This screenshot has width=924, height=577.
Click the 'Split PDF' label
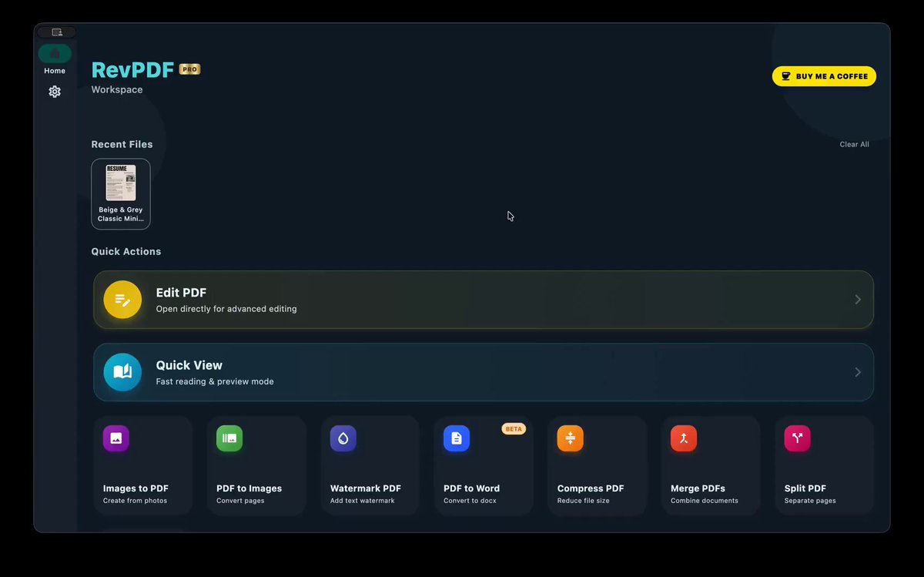[805, 488]
